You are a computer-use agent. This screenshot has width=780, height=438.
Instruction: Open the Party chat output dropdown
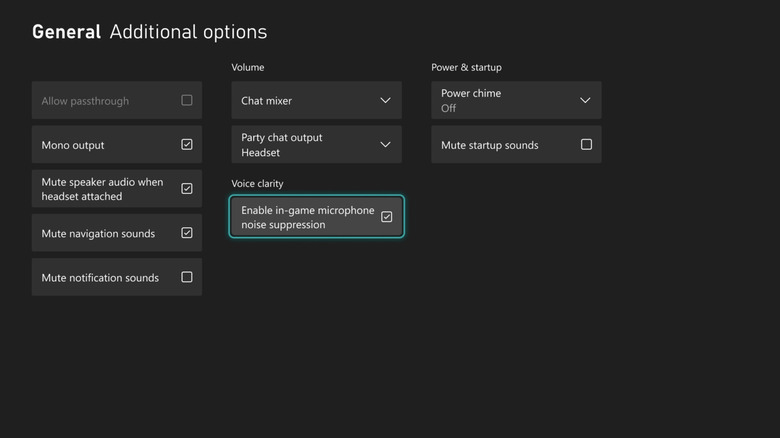point(316,144)
